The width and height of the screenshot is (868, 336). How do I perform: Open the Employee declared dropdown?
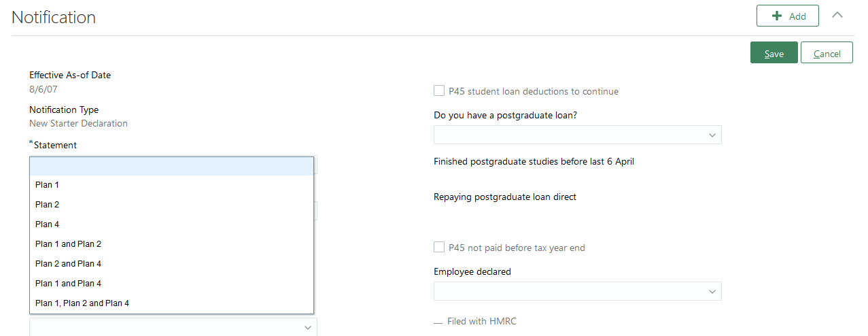[577, 291]
